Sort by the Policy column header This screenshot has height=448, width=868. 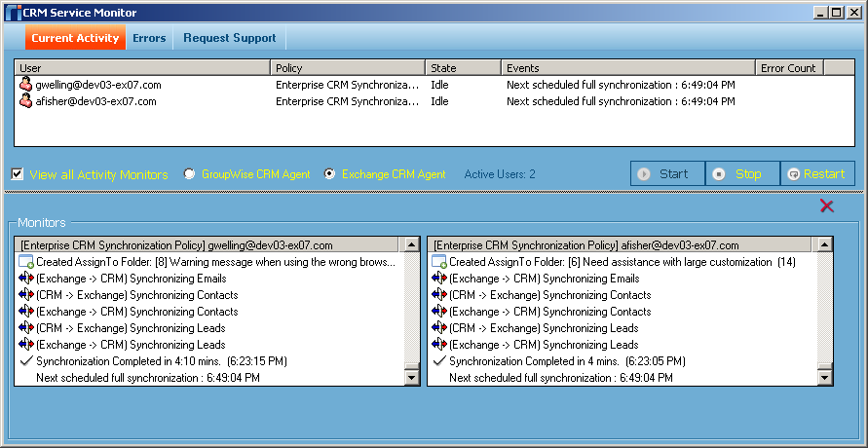[348, 68]
